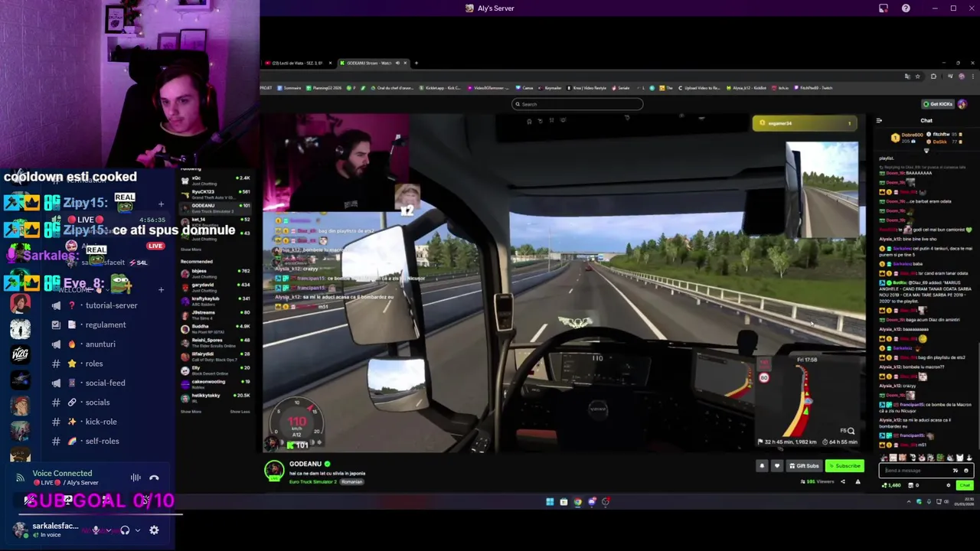This screenshot has width=980, height=551.
Task: Open Discord inbox icon in title bar
Action: click(883, 8)
